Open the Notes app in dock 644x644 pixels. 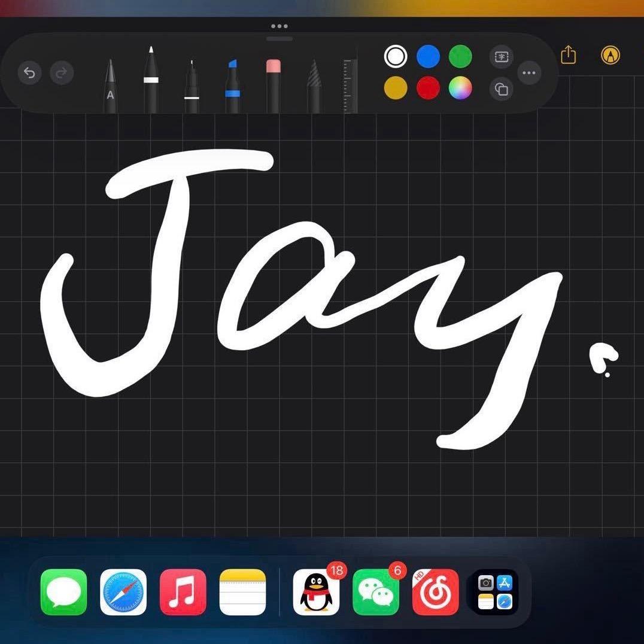[242, 592]
